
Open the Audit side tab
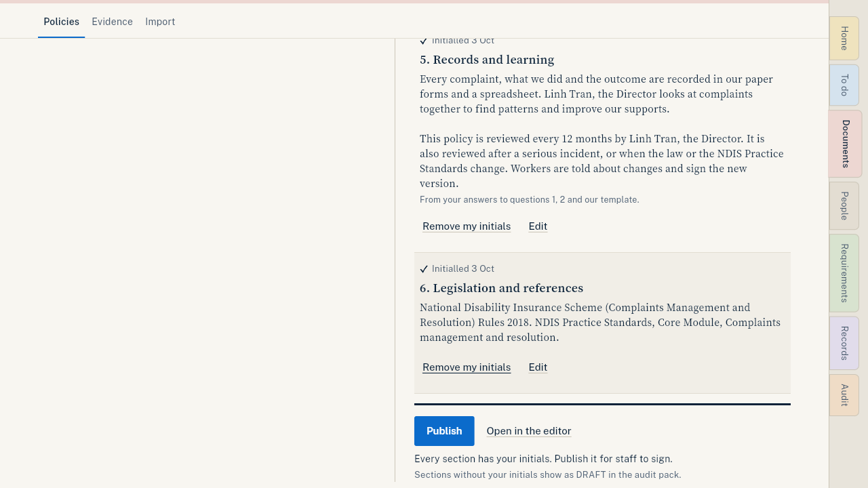tap(844, 395)
